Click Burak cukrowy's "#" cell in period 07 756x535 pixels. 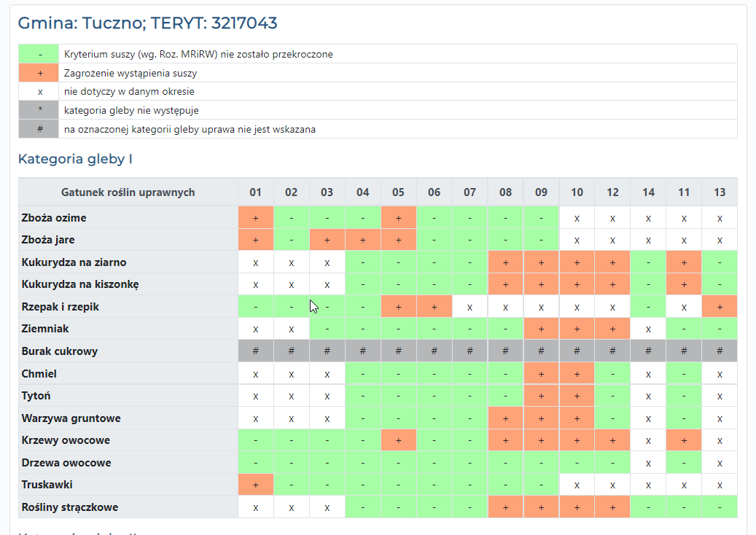point(469,351)
